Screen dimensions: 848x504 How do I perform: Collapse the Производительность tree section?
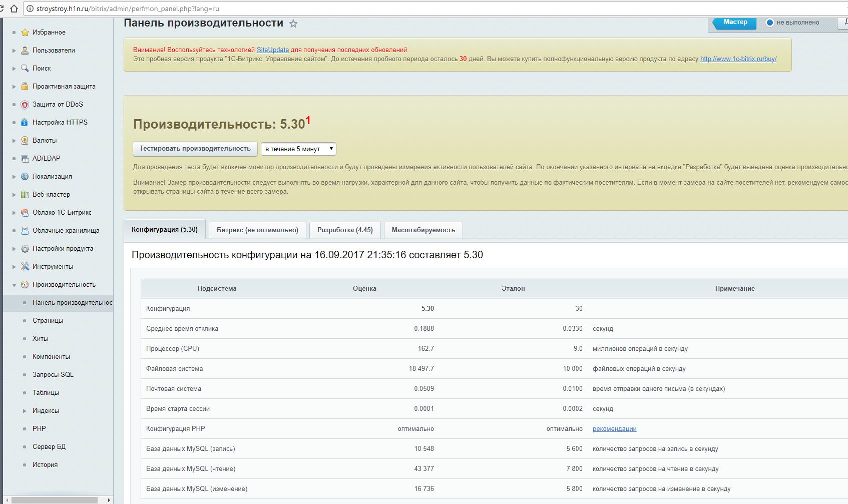(x=14, y=285)
